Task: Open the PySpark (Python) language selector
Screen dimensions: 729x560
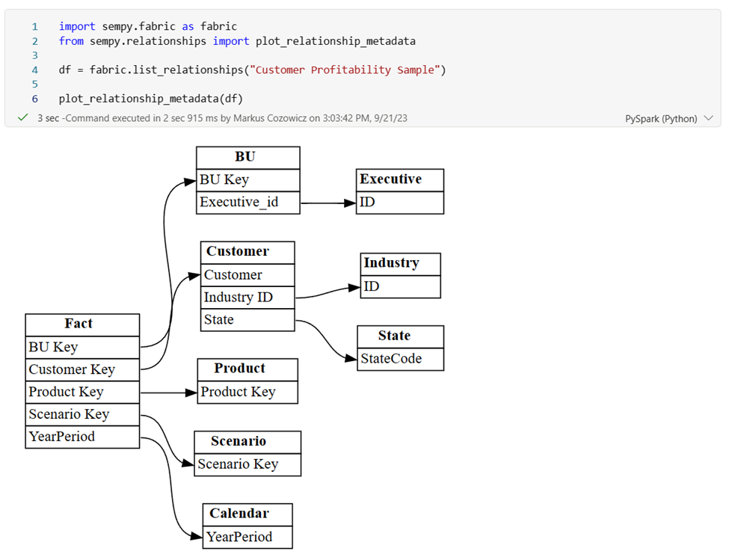Action: (662, 117)
